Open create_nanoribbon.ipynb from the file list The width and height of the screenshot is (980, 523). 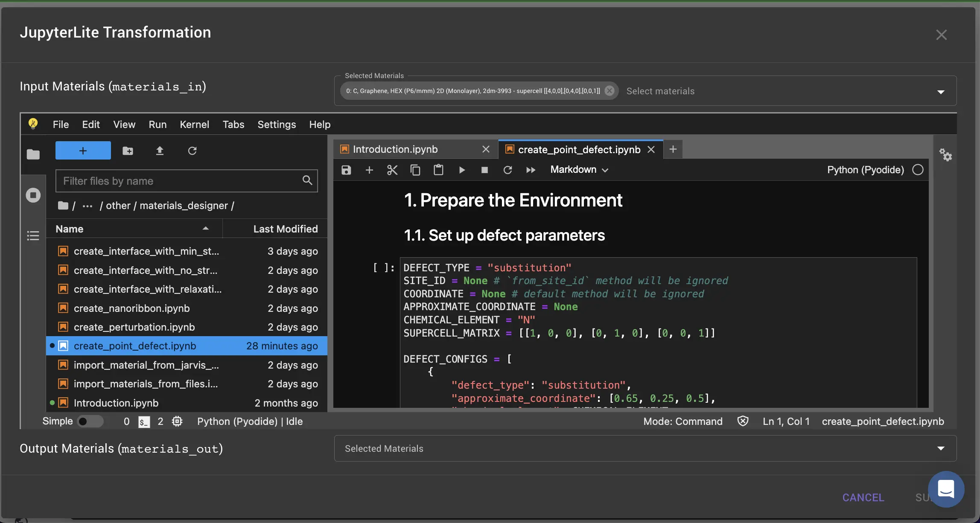tap(131, 308)
